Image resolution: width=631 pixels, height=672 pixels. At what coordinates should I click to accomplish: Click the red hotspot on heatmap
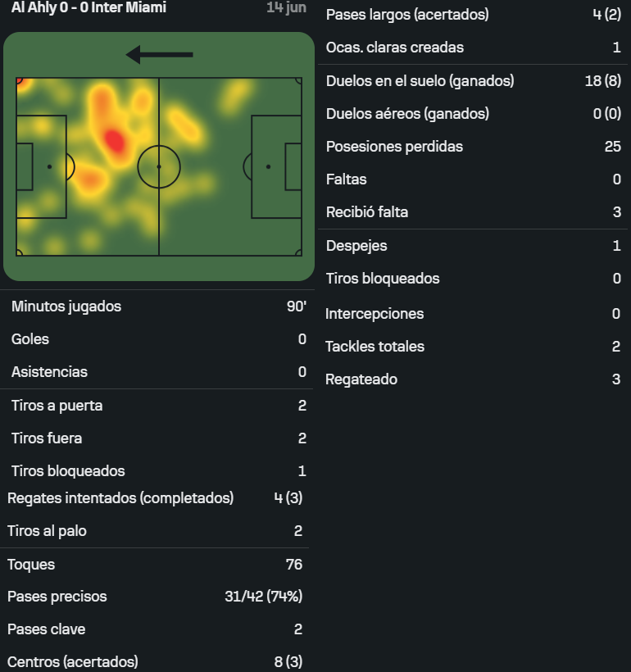114,141
